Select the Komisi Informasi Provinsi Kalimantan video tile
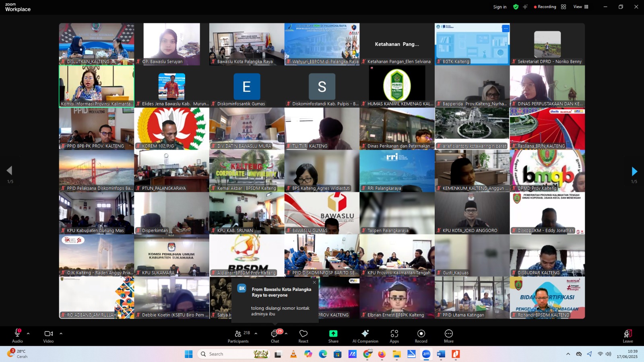The image size is (644, 362). (x=97, y=86)
